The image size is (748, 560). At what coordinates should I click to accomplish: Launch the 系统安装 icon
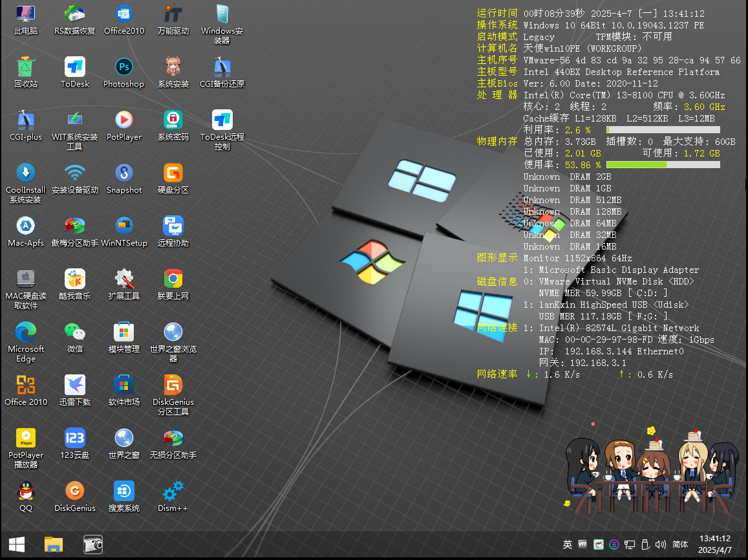[x=173, y=73]
